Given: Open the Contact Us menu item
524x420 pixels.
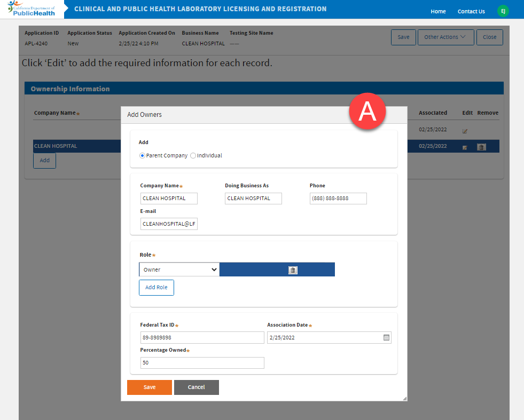Looking at the screenshot, I should click(471, 11).
